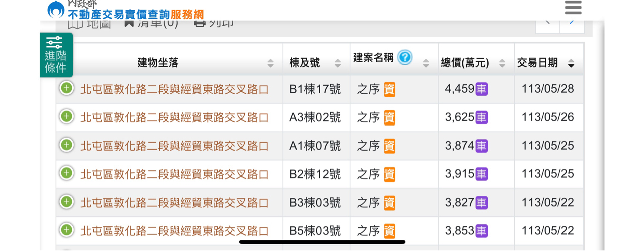Sort by 建物坐落 column

click(x=271, y=63)
